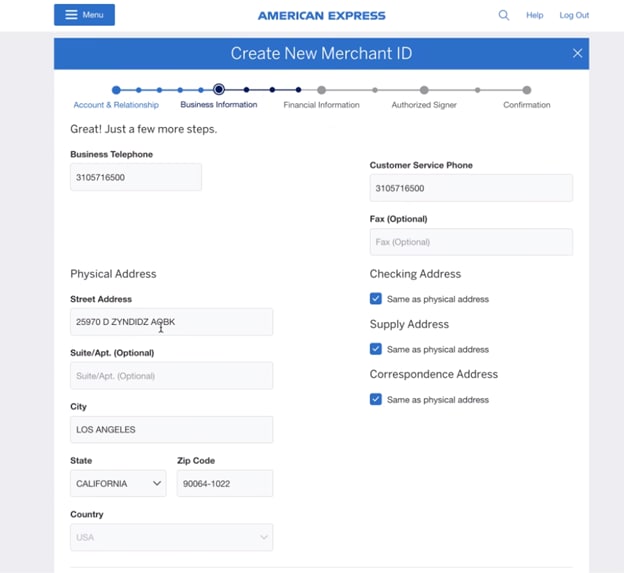Click the current Business Information step circle
Image resolution: width=624 pixels, height=573 pixels.
219,90
